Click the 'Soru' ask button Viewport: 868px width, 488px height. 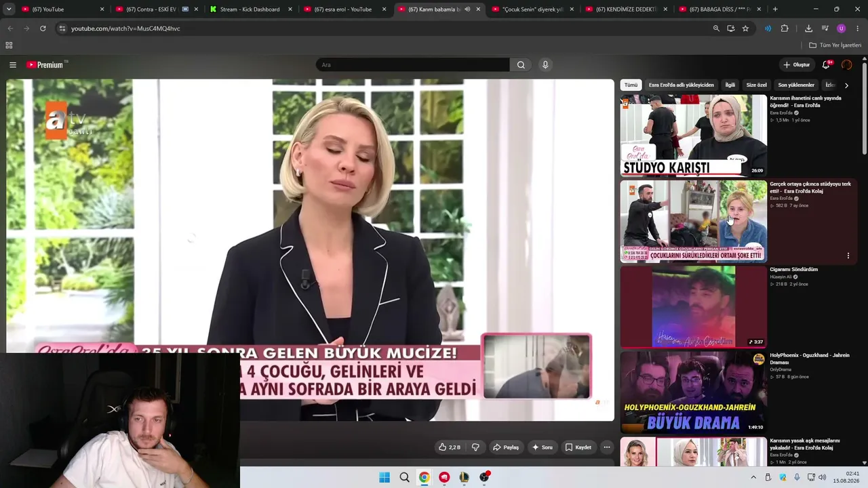tap(542, 447)
